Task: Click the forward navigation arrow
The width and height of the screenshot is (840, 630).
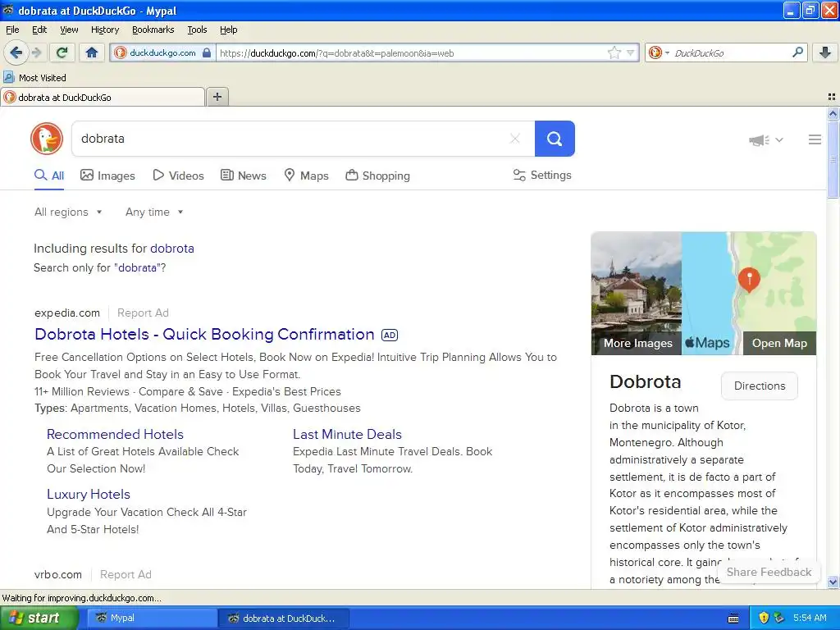Action: pos(36,52)
